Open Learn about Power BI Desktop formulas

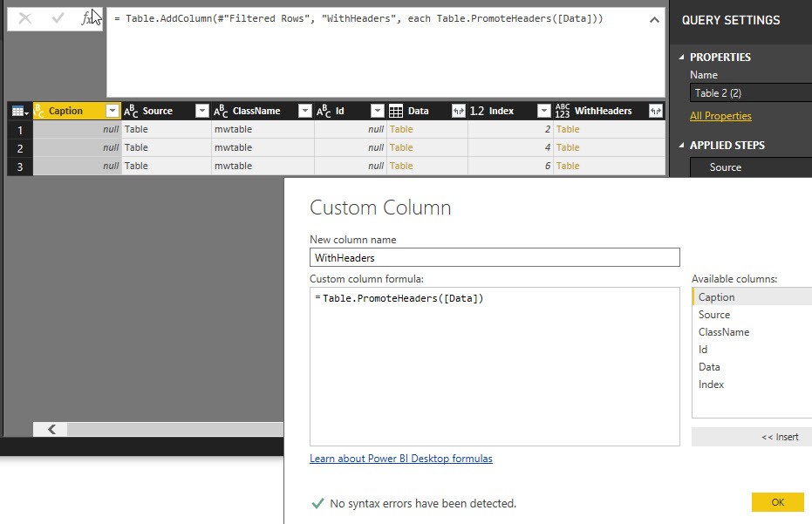pos(401,459)
